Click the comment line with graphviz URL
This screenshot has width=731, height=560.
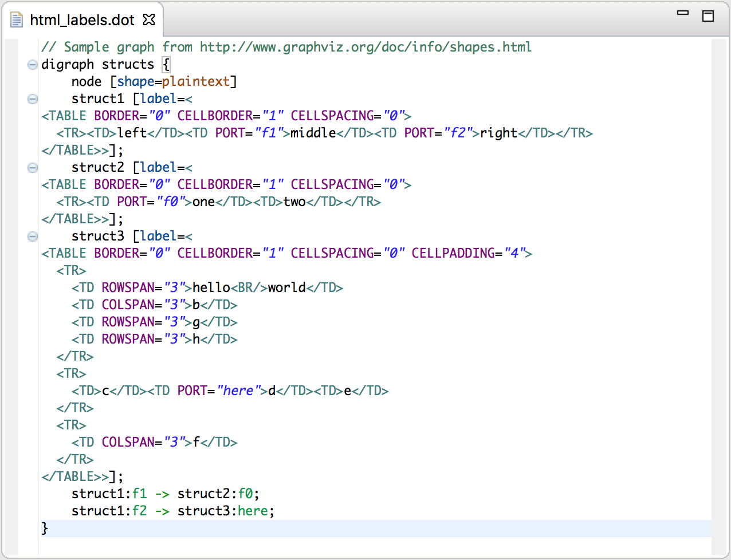click(x=286, y=47)
